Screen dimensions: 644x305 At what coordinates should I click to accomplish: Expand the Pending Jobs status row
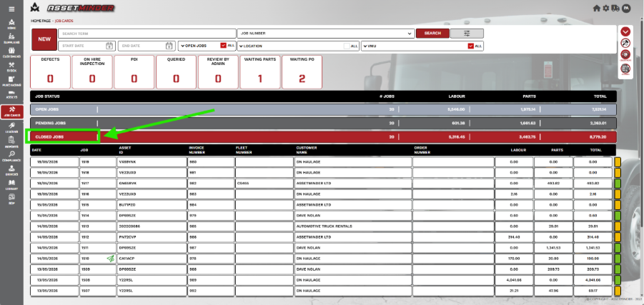(x=324, y=123)
